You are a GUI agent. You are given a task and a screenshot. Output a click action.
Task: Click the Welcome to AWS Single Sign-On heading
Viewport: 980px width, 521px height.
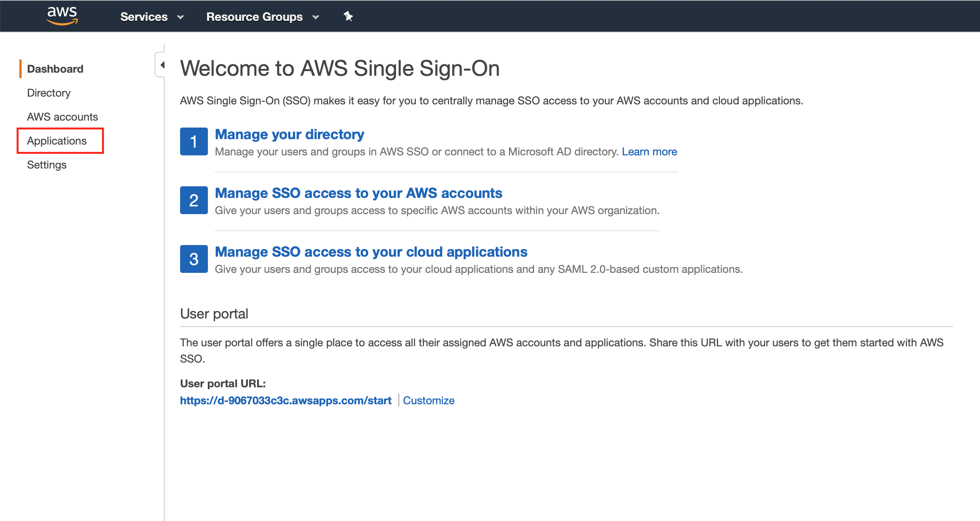click(340, 68)
